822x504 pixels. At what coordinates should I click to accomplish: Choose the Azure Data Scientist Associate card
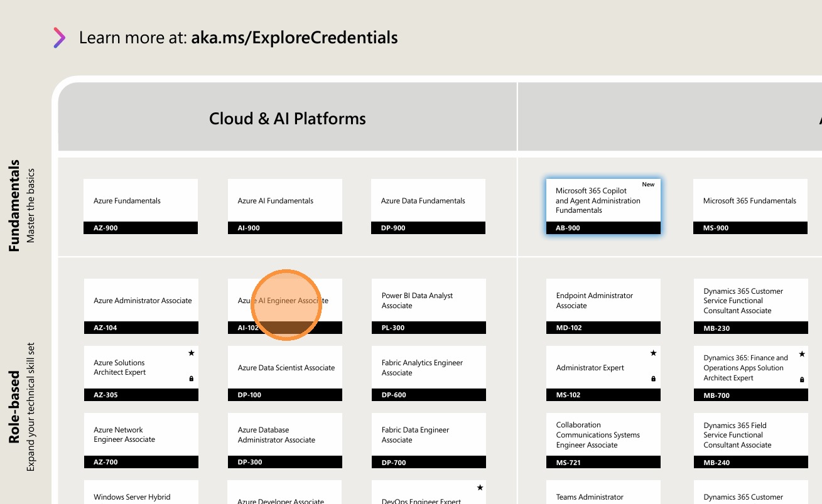(x=285, y=373)
